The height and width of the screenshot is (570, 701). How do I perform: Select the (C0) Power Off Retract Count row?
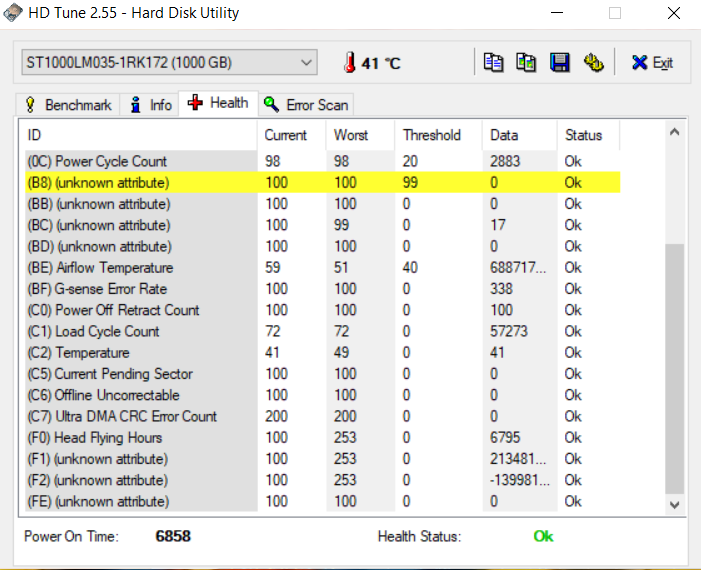pos(322,310)
